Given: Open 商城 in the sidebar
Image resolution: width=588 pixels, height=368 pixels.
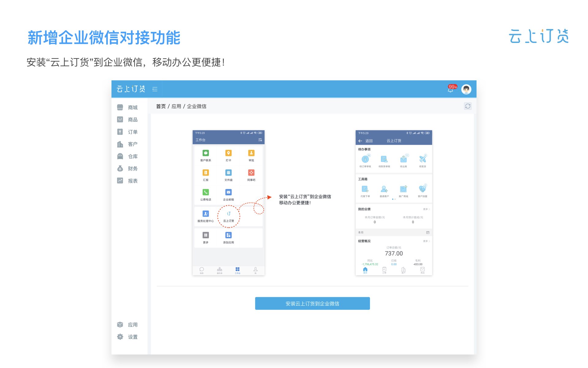Looking at the screenshot, I should click(128, 107).
